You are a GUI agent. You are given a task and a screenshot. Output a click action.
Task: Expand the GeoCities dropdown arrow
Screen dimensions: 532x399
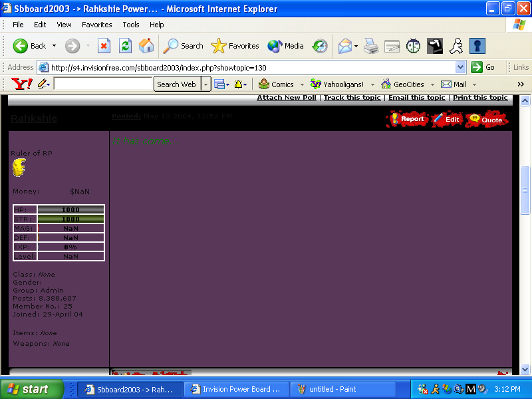(432, 84)
